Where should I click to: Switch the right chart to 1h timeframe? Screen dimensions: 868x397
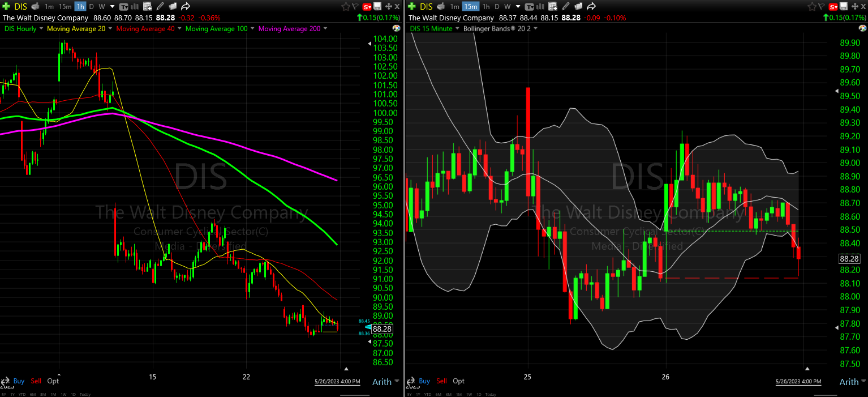coord(485,7)
